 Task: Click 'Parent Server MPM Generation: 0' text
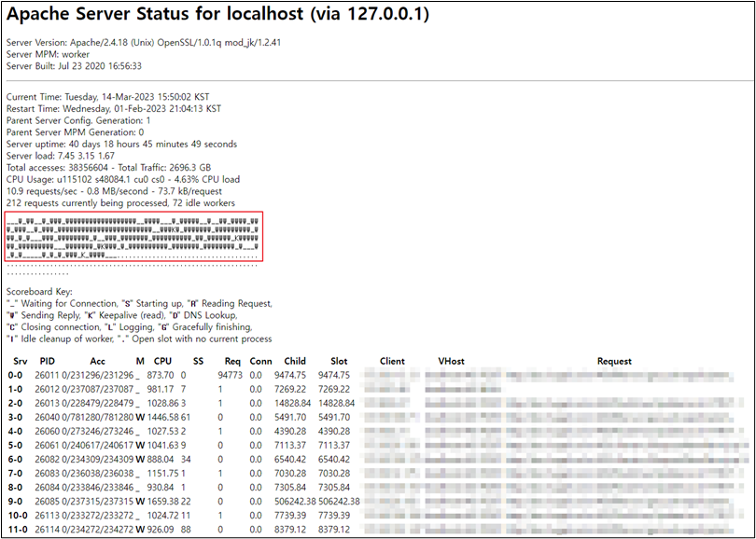coord(75,132)
